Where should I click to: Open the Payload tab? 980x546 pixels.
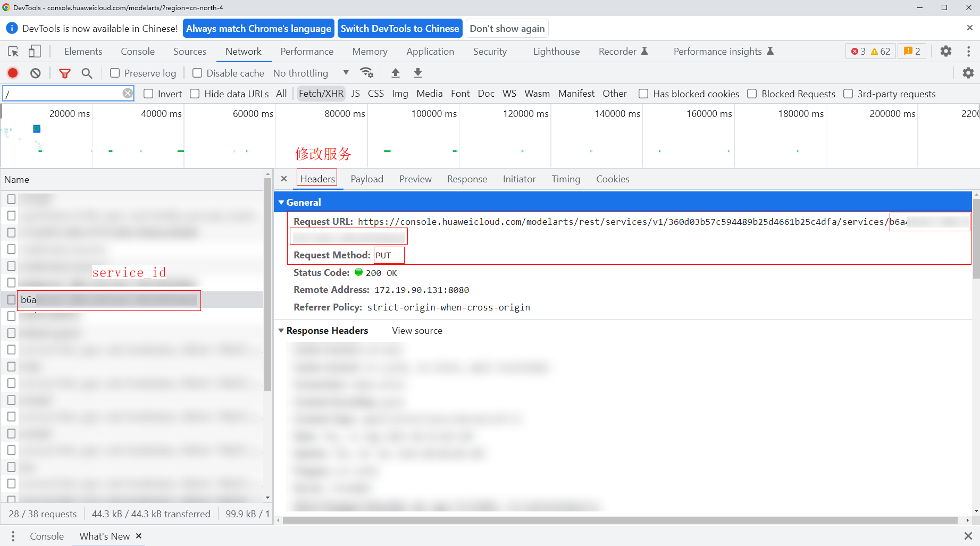pyautogui.click(x=367, y=179)
